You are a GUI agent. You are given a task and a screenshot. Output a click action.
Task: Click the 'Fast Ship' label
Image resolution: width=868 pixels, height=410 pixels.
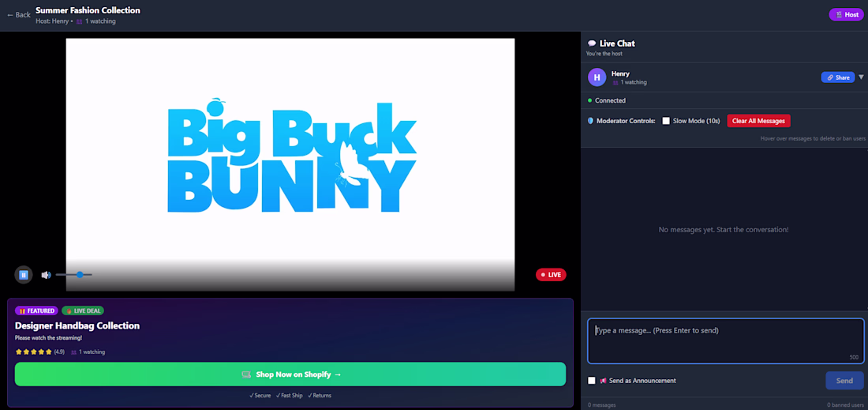click(290, 396)
